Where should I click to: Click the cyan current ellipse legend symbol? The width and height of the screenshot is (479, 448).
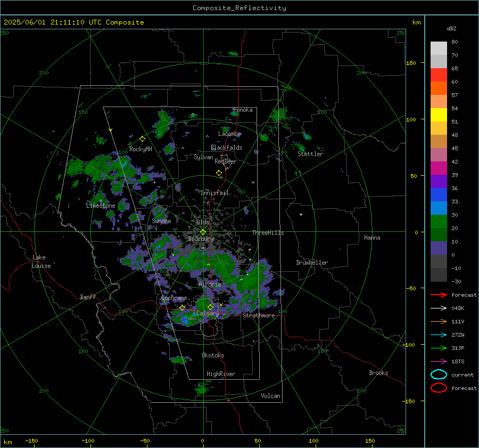[439, 374]
